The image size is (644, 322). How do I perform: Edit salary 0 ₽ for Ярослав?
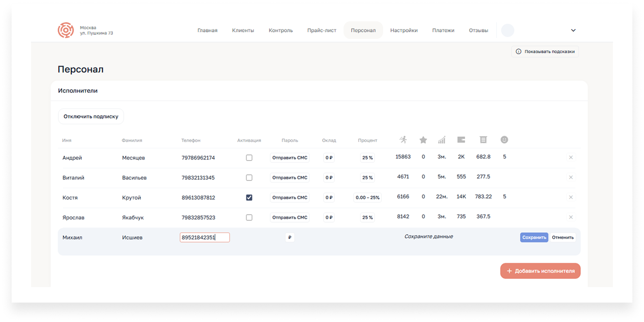pos(329,218)
